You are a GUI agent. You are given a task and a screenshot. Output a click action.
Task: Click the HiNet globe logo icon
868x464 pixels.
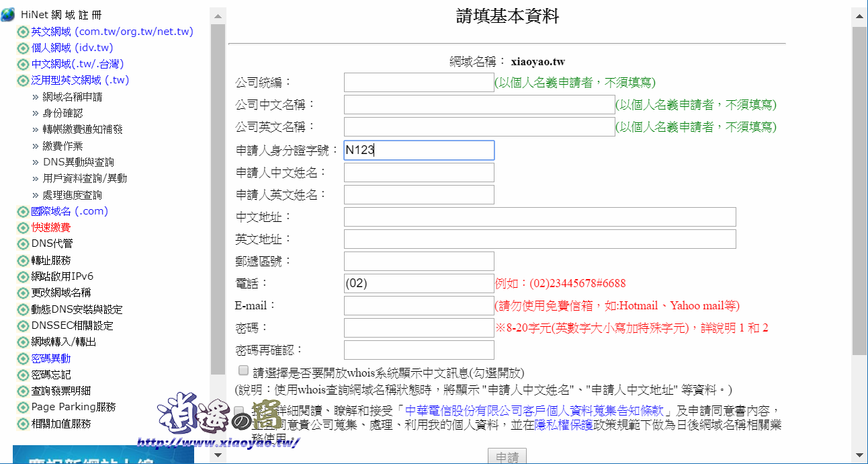click(x=8, y=14)
